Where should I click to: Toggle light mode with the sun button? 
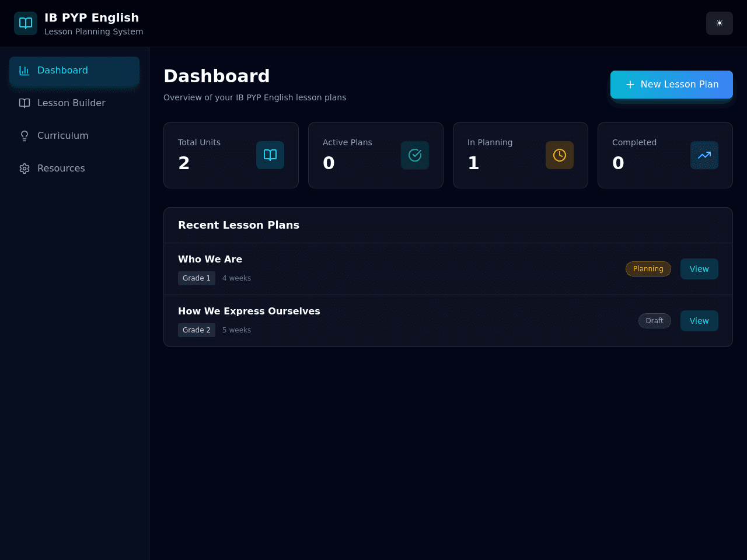pyautogui.click(x=720, y=23)
